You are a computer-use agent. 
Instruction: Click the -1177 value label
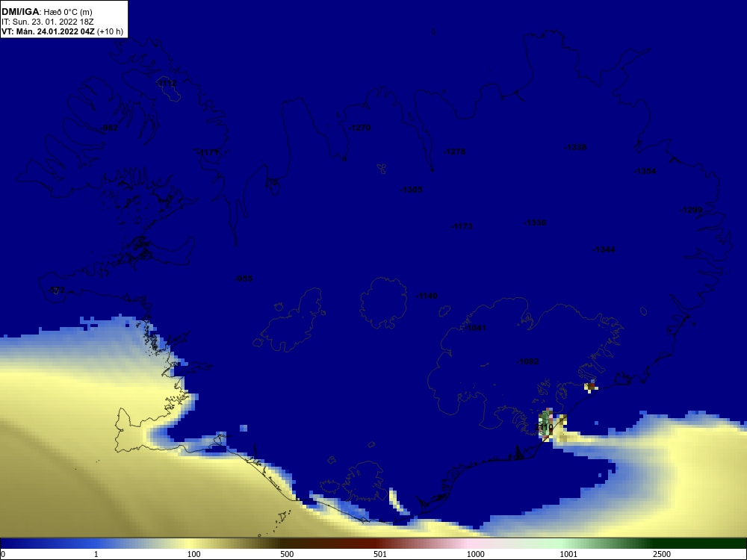[208, 152]
